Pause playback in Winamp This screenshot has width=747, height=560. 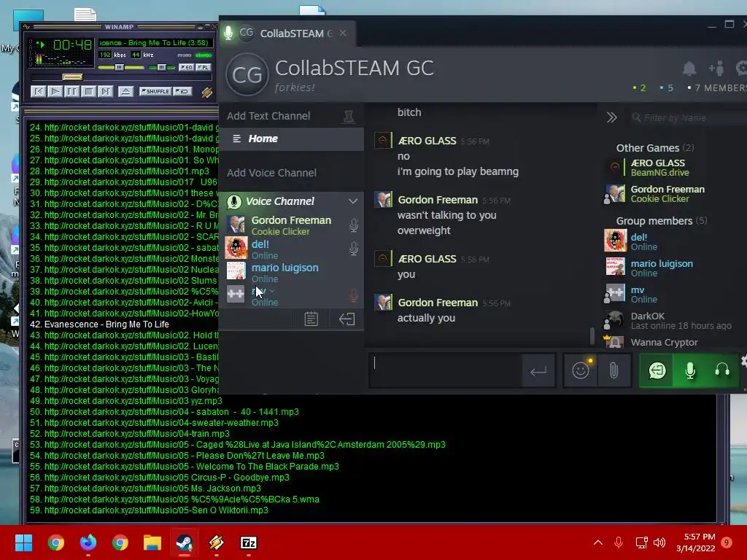(71, 91)
